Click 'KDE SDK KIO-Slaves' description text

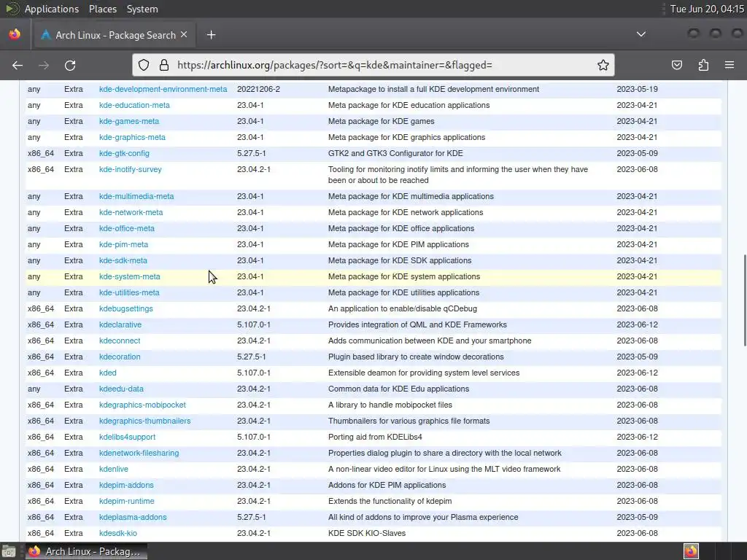(367, 533)
